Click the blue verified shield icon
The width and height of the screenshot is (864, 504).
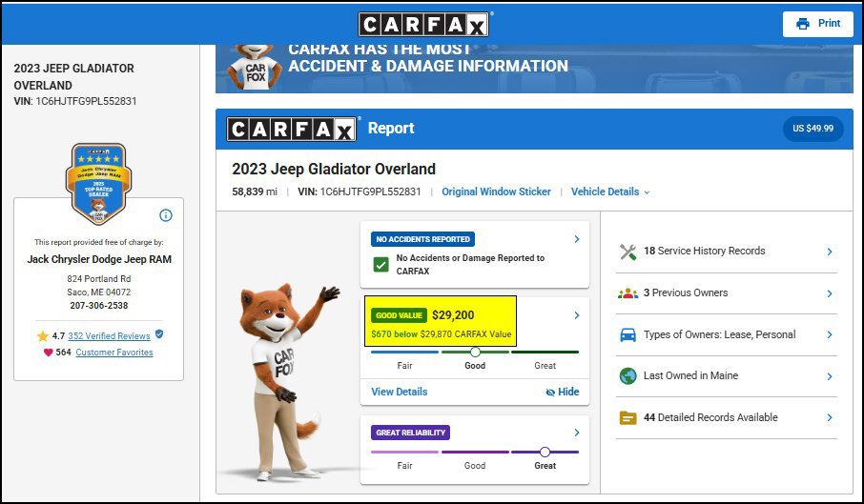[159, 334]
